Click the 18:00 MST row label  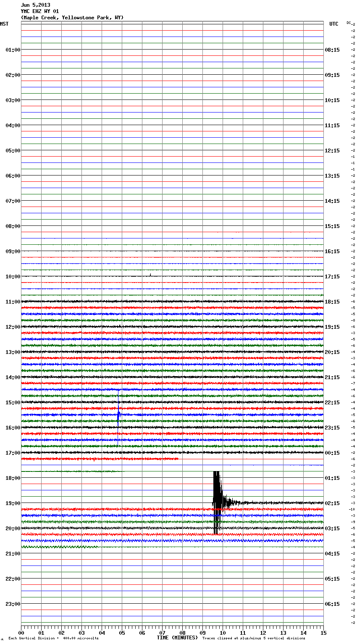pos(13,478)
